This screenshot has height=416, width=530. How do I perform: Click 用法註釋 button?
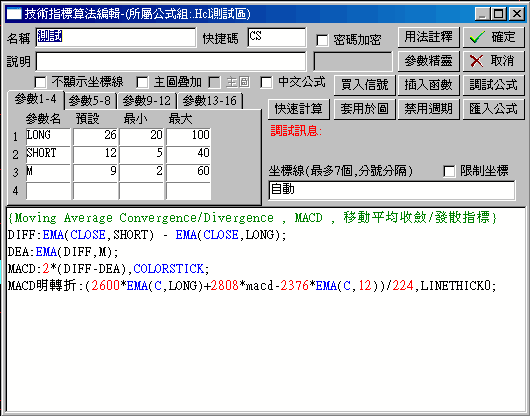(428, 37)
